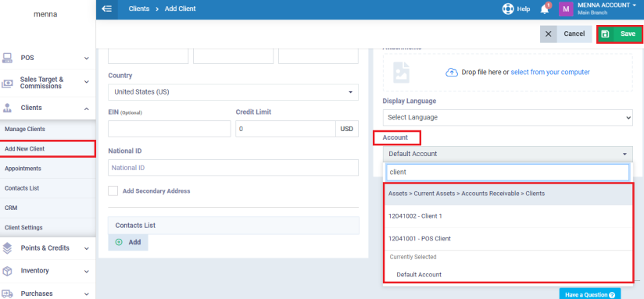Click the purple M account avatar
644x299 pixels.
click(566, 9)
